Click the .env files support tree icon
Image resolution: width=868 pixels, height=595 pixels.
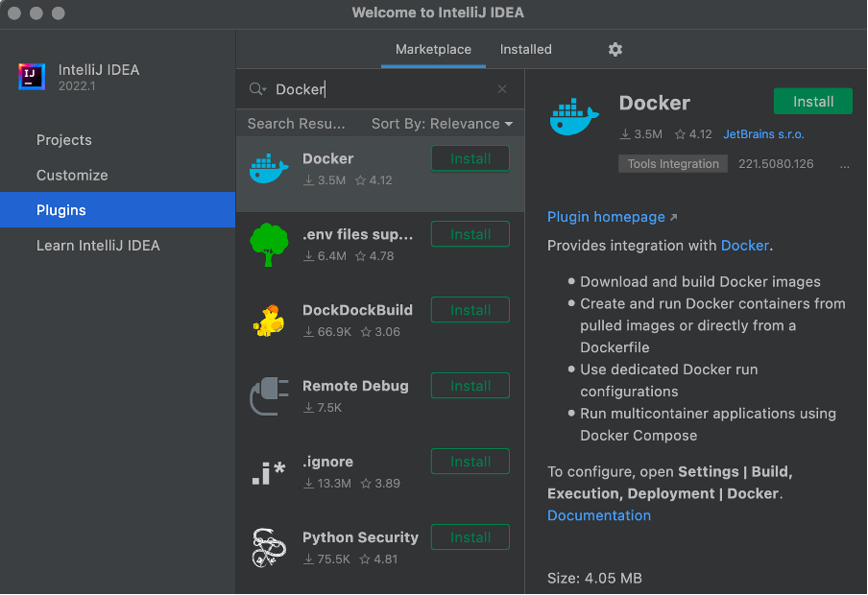tap(269, 245)
